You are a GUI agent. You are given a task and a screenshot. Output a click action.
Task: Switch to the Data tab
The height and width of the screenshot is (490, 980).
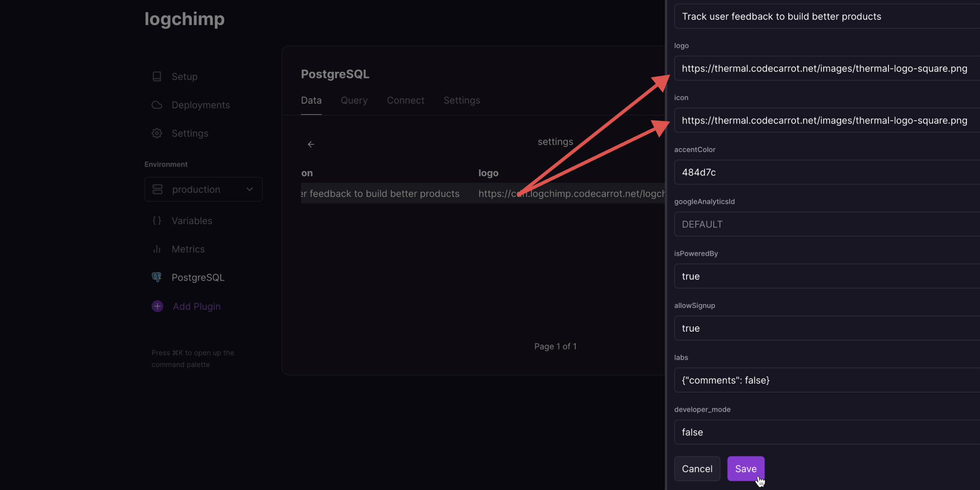[x=311, y=100]
